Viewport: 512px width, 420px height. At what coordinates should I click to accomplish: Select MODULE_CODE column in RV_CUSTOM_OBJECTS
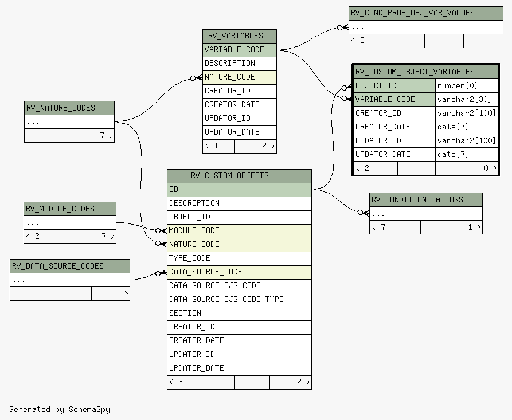click(239, 231)
